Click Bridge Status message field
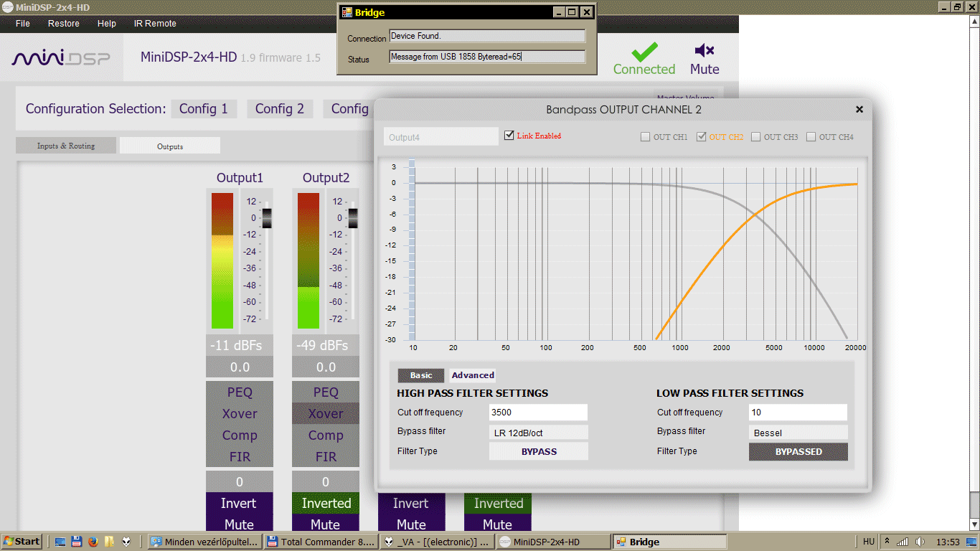This screenshot has width=980, height=551. click(488, 57)
